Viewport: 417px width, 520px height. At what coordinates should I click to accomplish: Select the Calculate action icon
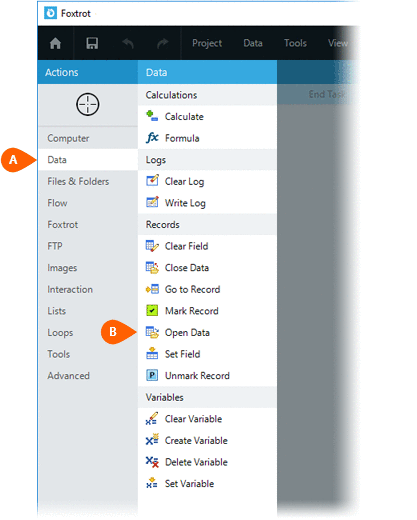click(152, 116)
